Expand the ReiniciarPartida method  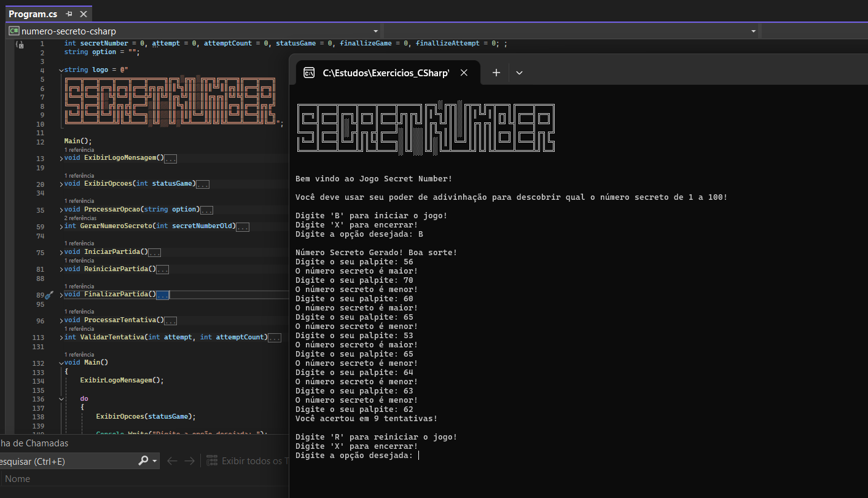pyautogui.click(x=61, y=269)
